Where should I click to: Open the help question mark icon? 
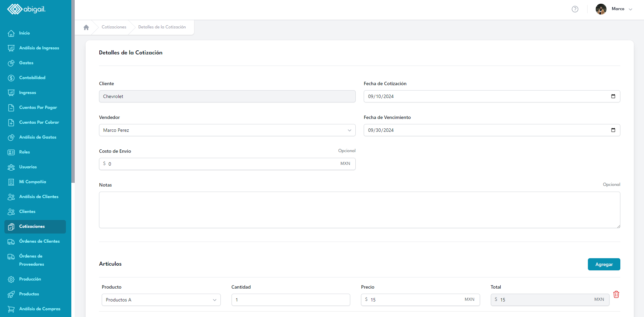575,9
